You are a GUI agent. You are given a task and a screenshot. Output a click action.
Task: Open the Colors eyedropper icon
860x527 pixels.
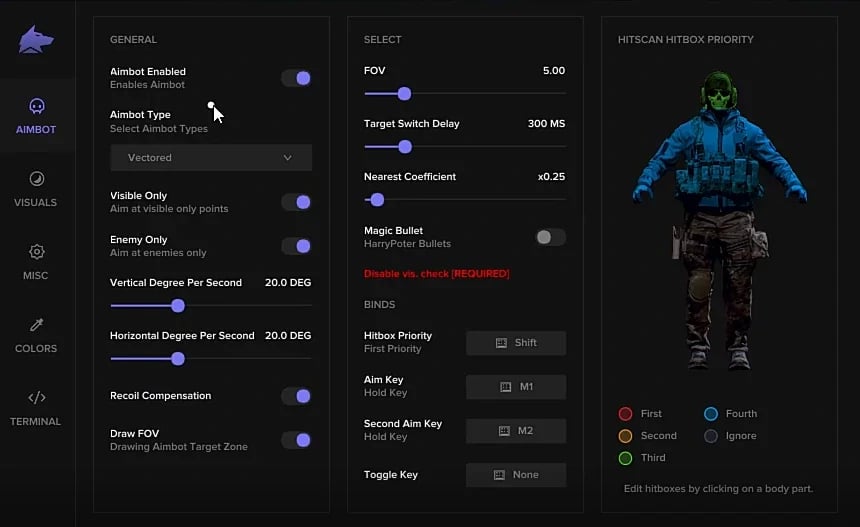(x=36, y=325)
